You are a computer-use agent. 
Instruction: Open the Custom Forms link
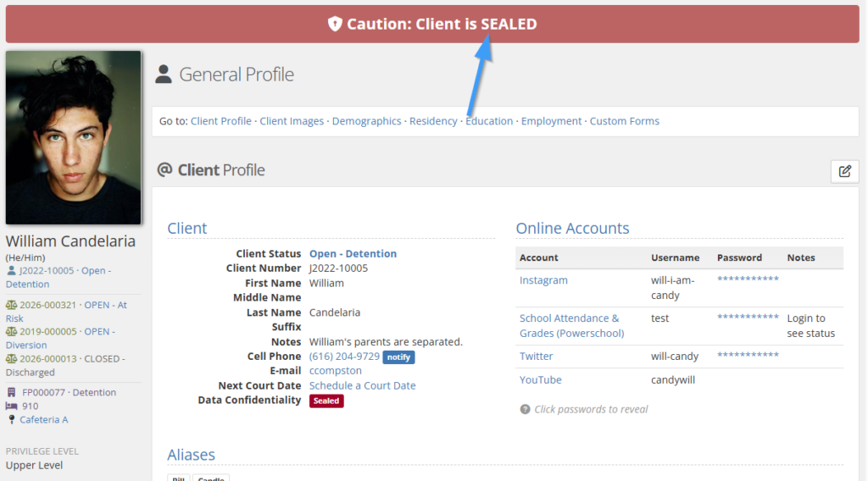(625, 121)
